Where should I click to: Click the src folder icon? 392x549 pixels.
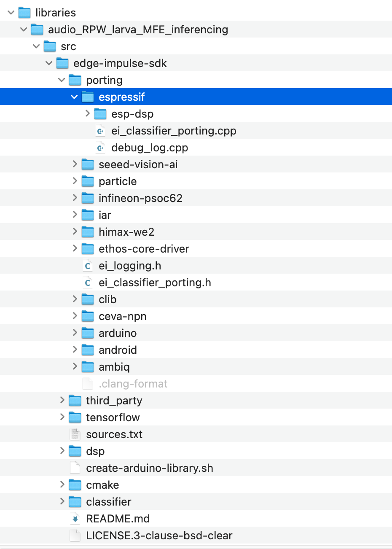[50, 46]
